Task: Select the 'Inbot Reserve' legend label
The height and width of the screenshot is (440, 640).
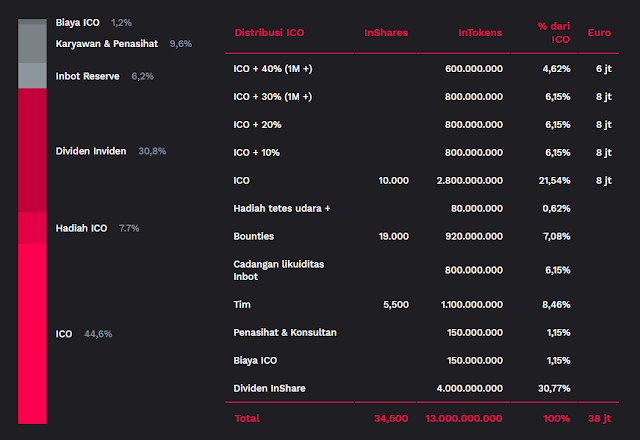Action: (87, 76)
